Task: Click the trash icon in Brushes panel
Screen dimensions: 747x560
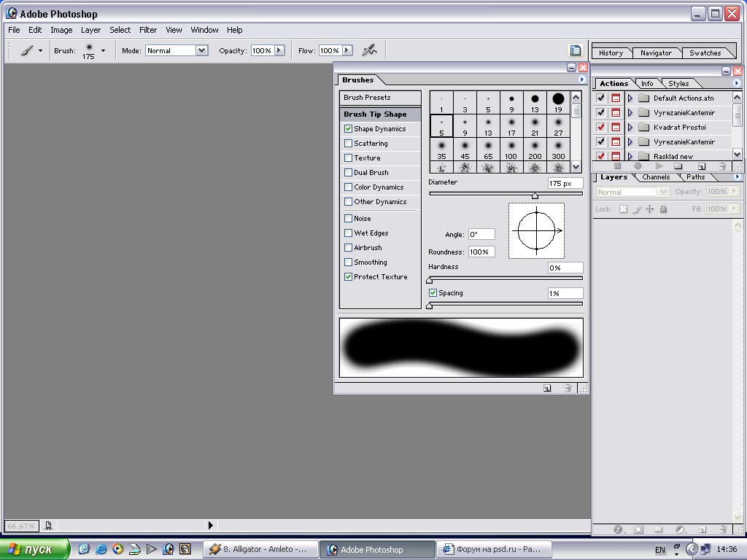Action: (x=568, y=388)
